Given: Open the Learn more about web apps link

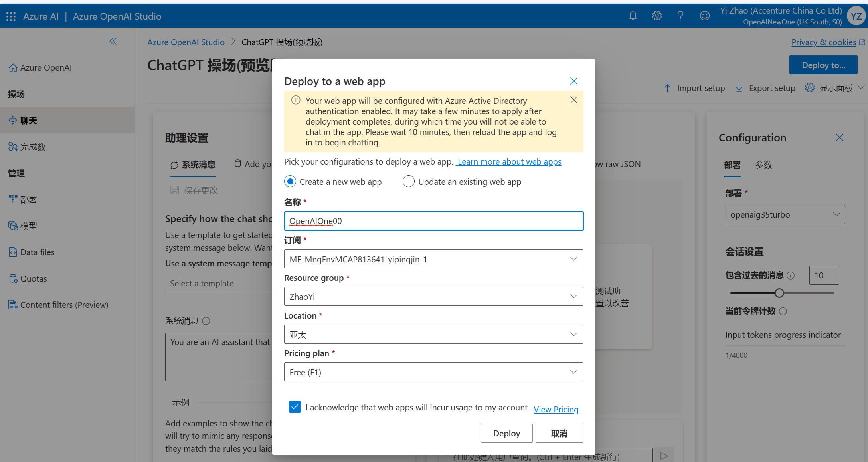Looking at the screenshot, I should 509,161.
